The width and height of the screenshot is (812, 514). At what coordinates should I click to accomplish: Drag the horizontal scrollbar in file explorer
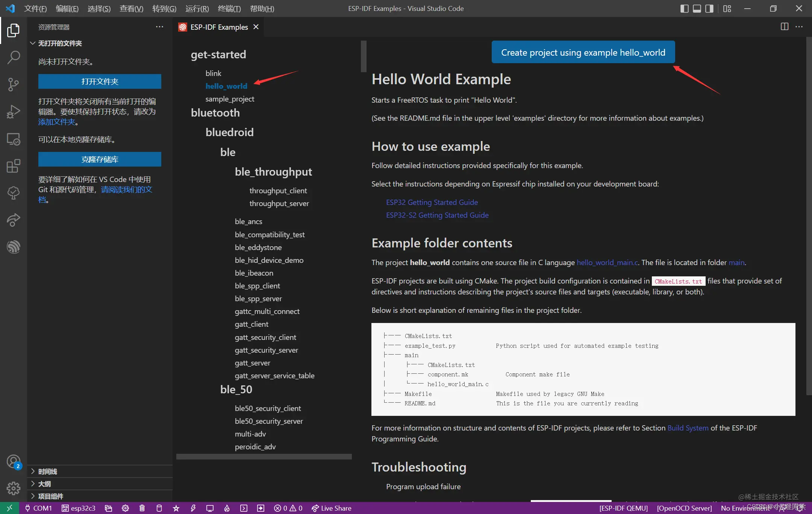(x=264, y=456)
